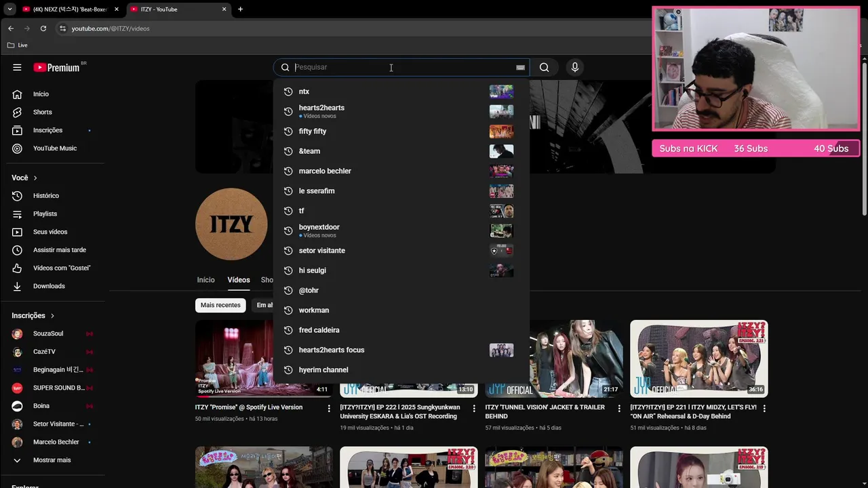Select the Mais recentes filter chip
Screen dimensions: 868x488
pos(220,305)
